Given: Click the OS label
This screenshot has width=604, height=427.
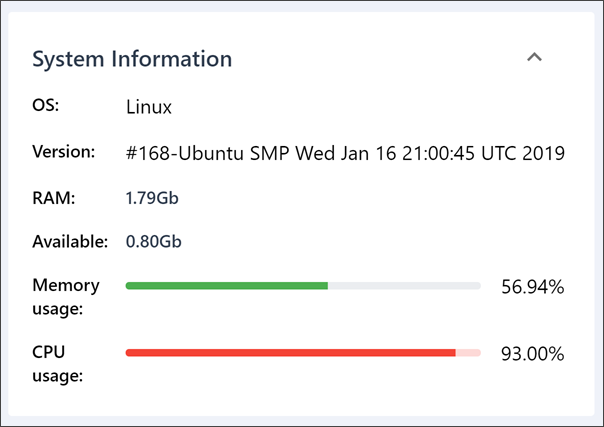Looking at the screenshot, I should click(x=46, y=104).
